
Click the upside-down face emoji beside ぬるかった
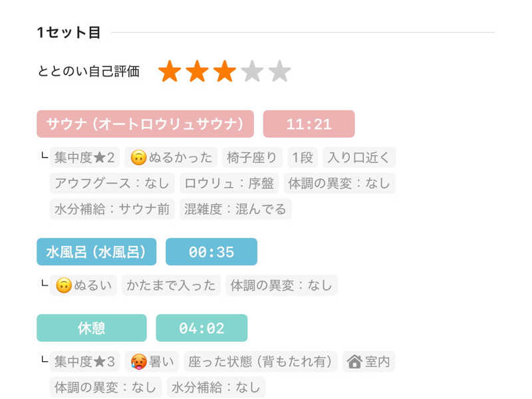coord(138,158)
